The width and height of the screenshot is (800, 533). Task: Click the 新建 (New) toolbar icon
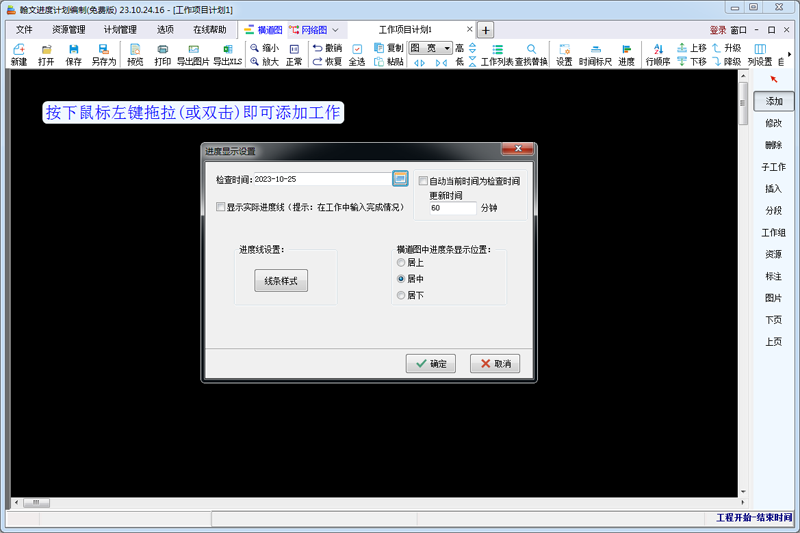tap(19, 54)
